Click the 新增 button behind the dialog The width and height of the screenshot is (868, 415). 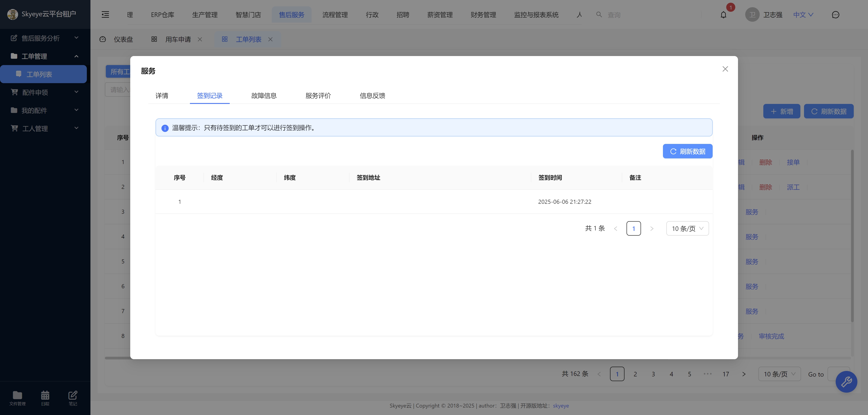[781, 111]
